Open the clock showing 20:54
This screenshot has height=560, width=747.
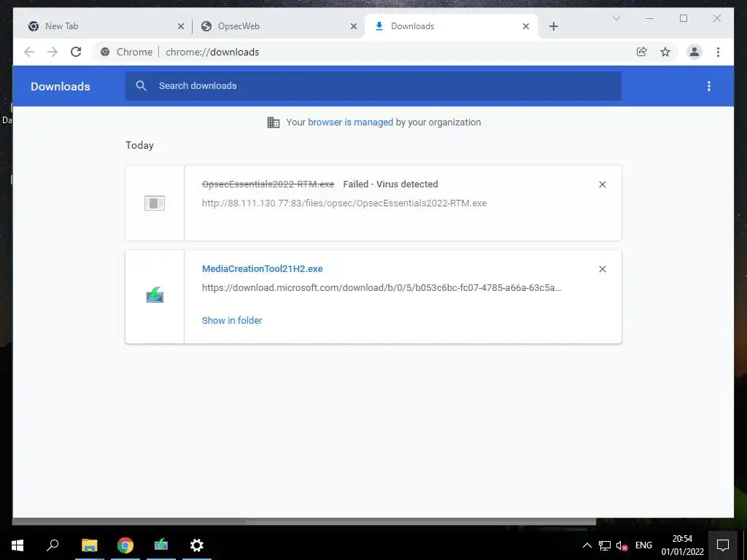coord(682,545)
